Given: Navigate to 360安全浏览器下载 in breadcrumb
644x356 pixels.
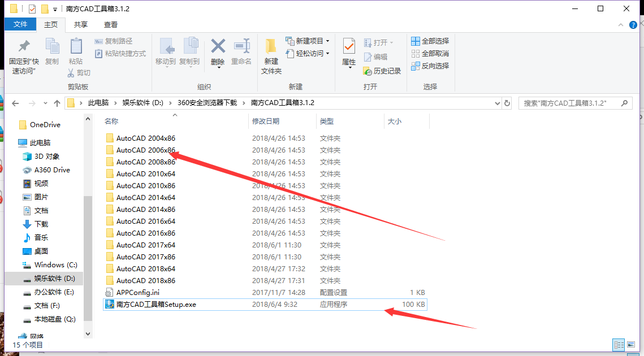Looking at the screenshot, I should pyautogui.click(x=207, y=103).
